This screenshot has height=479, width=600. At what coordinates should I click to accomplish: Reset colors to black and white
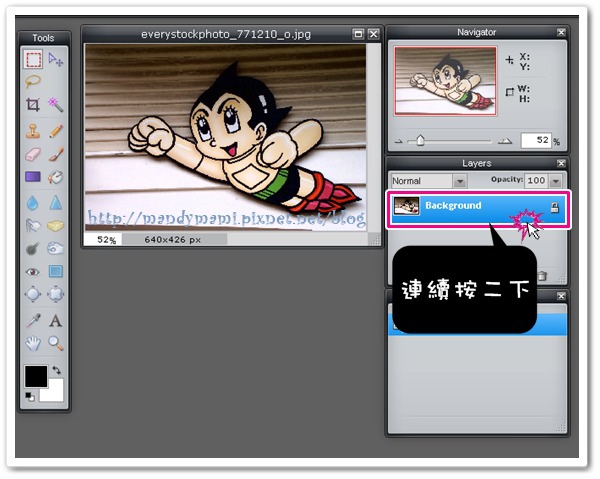[x=29, y=397]
